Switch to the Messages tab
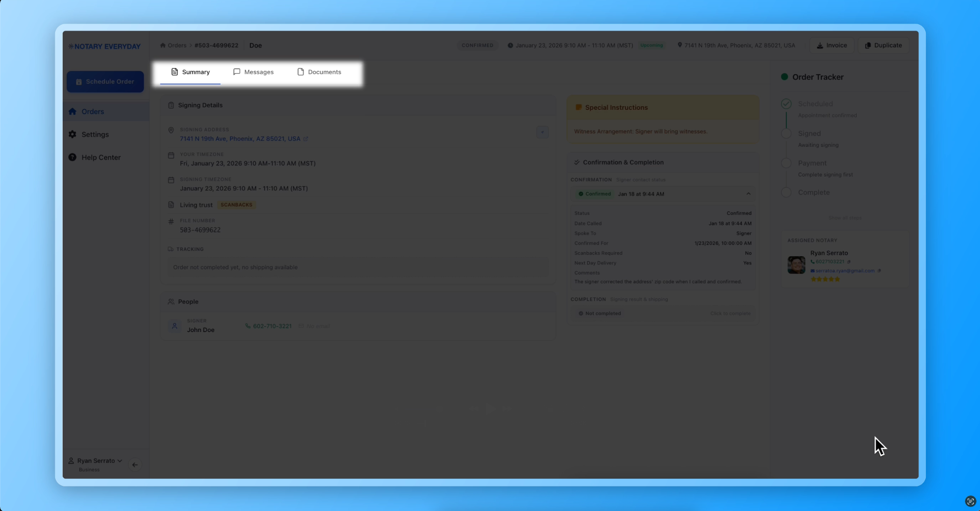This screenshot has height=511, width=980. click(x=253, y=72)
